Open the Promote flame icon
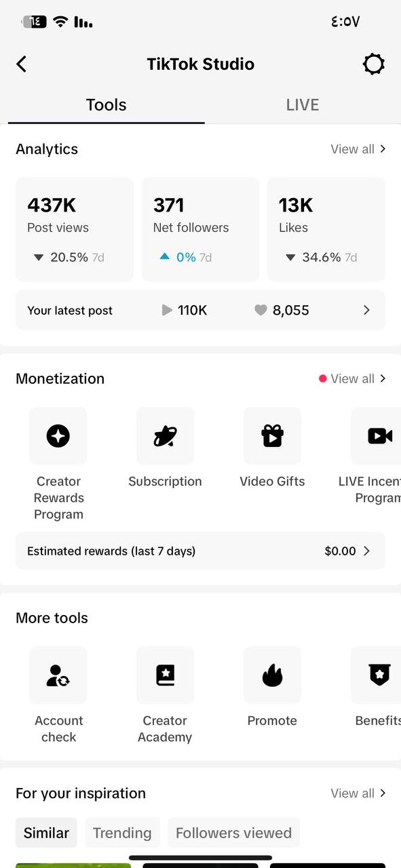The image size is (401, 868). pyautogui.click(x=272, y=675)
